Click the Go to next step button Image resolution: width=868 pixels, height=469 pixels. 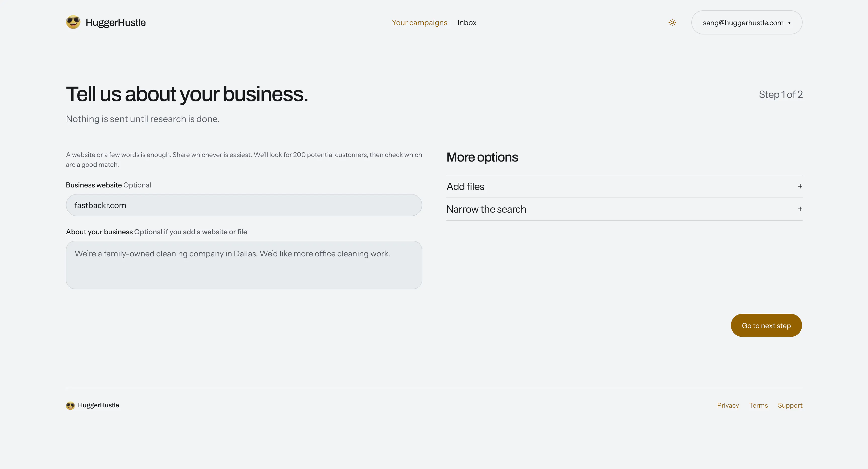pos(766,326)
